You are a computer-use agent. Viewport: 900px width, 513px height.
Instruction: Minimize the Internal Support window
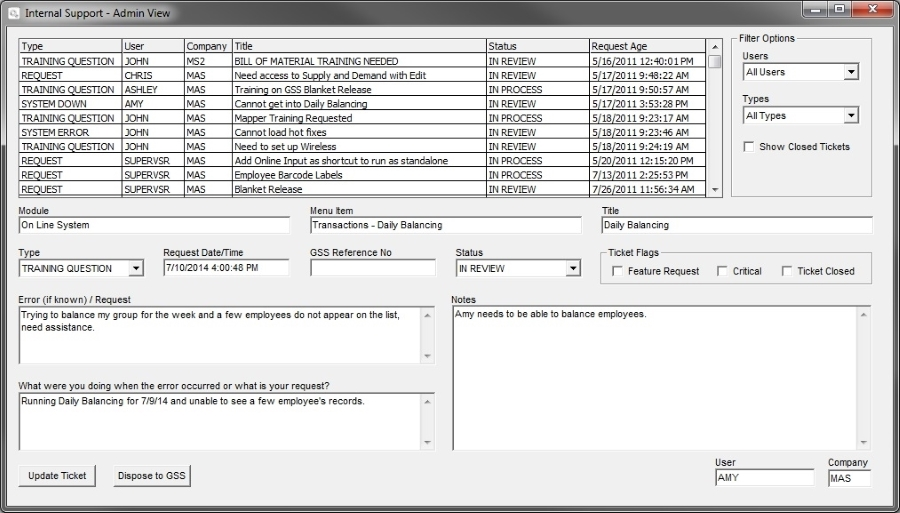click(816, 9)
